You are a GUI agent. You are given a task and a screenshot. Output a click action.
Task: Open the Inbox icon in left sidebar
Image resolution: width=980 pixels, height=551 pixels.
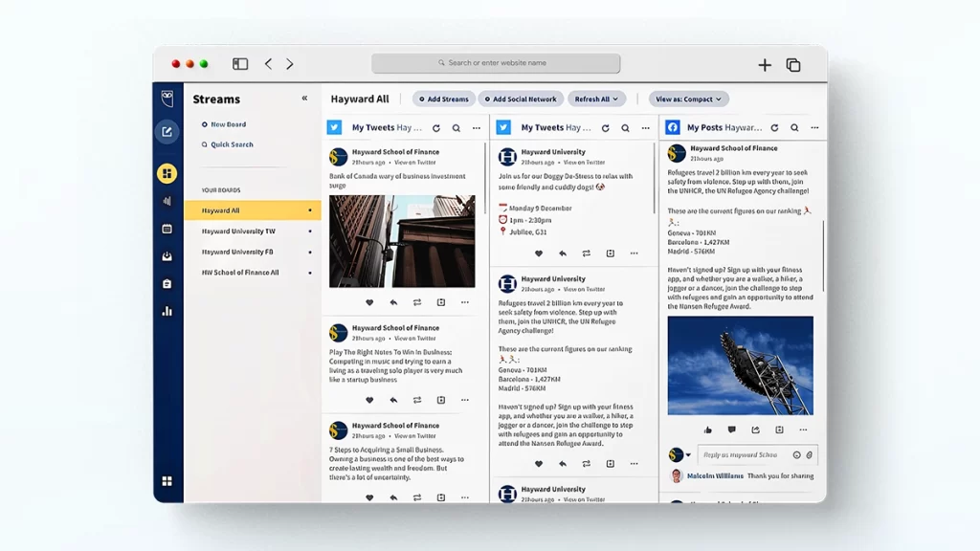pos(167,256)
